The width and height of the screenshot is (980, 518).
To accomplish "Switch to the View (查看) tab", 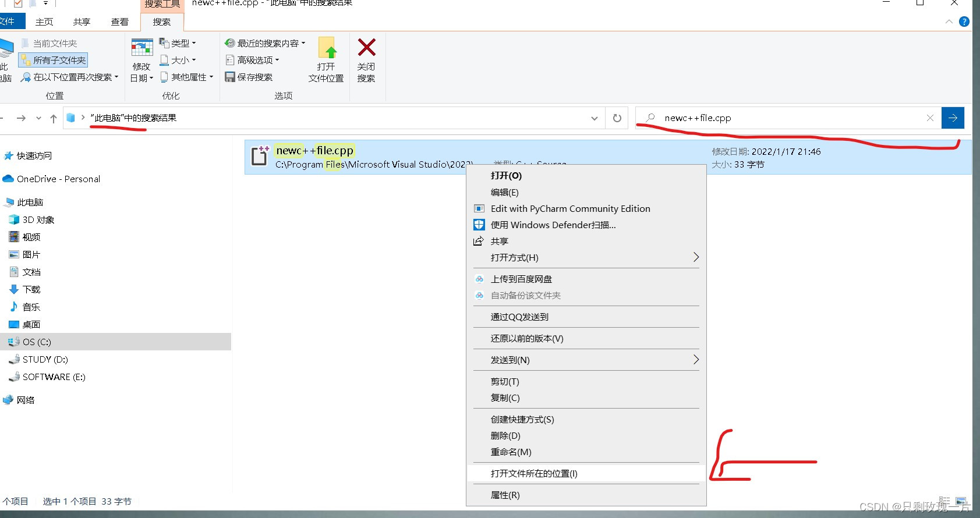I will [120, 22].
